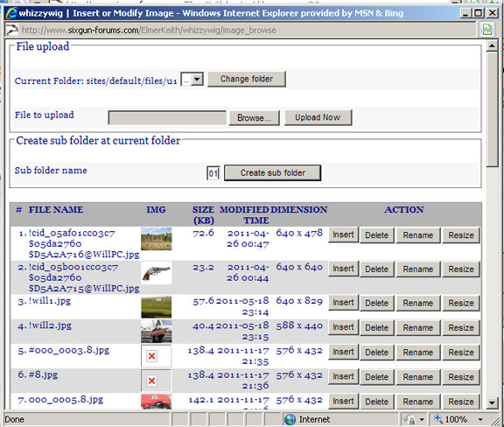Delete the !will2.jpg file
The width and height of the screenshot is (504, 427).
pos(377,327)
